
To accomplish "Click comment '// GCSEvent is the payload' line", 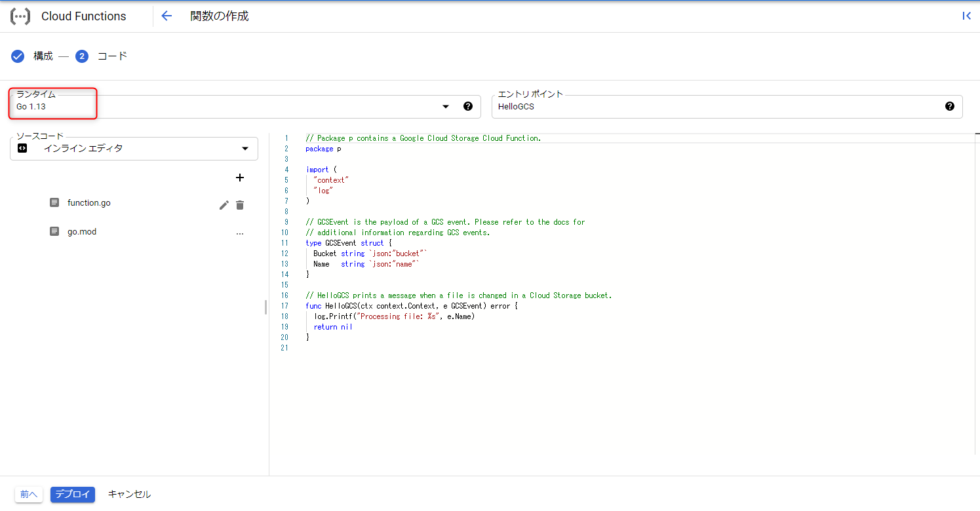I will pos(445,222).
